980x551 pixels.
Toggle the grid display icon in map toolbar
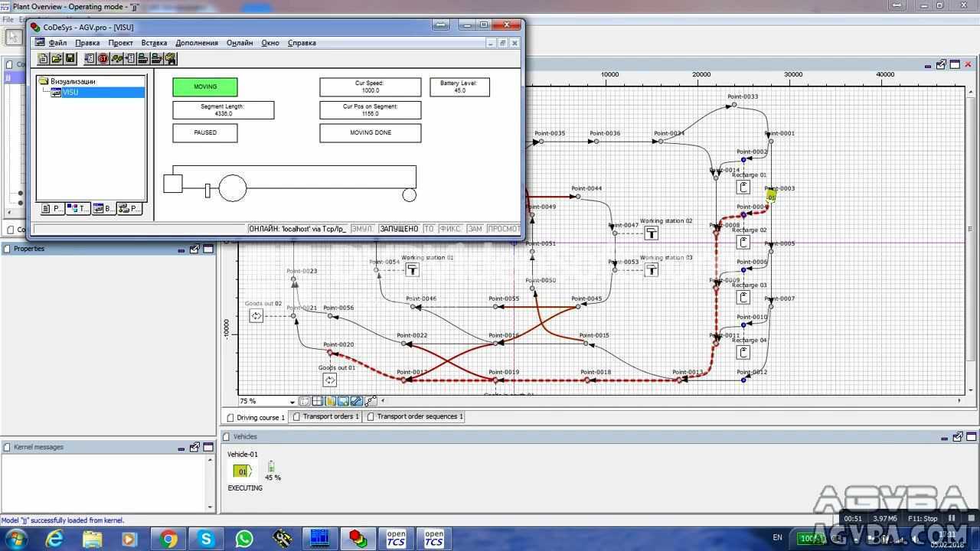(x=315, y=400)
